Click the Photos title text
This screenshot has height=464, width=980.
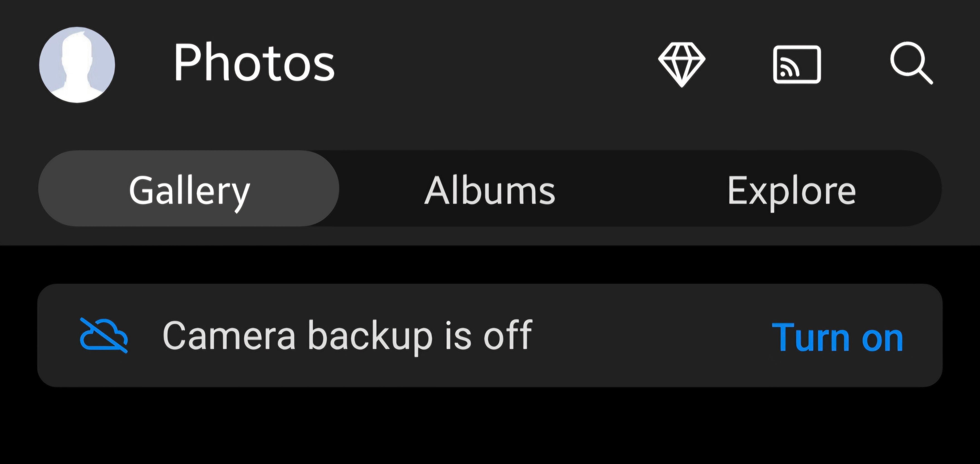(x=254, y=63)
